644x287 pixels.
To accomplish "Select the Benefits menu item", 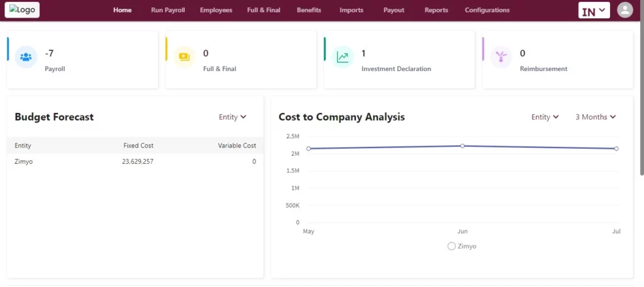I will (309, 10).
